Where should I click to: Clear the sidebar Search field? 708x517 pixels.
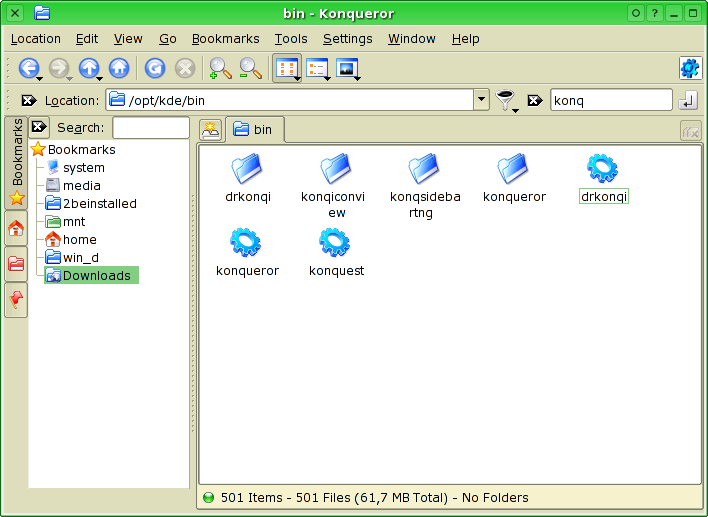pyautogui.click(x=39, y=127)
